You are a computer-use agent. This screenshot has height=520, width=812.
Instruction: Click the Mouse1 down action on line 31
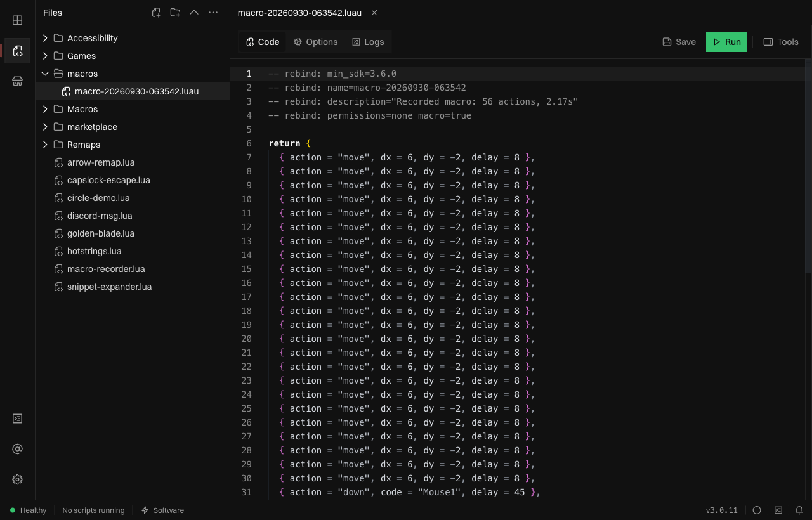(x=410, y=492)
